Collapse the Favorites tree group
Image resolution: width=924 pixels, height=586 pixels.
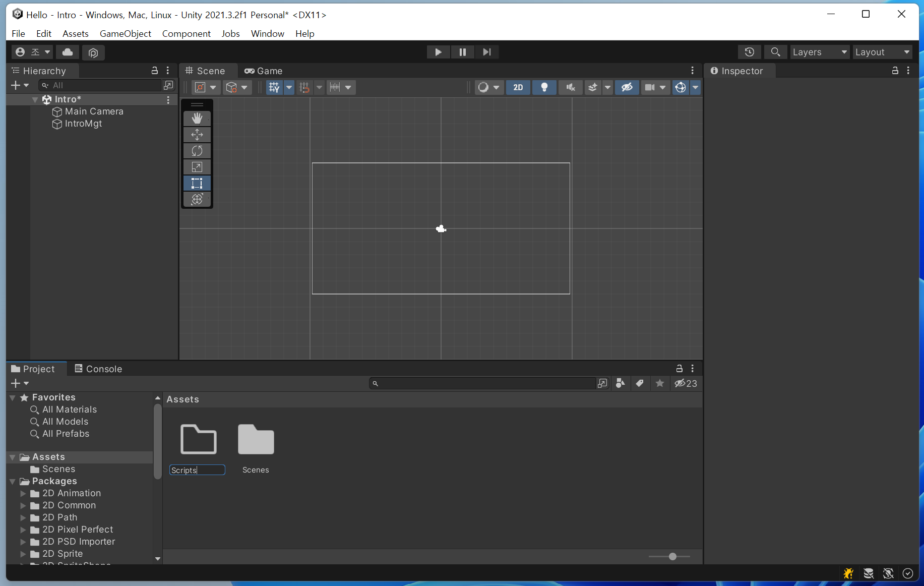[13, 397]
